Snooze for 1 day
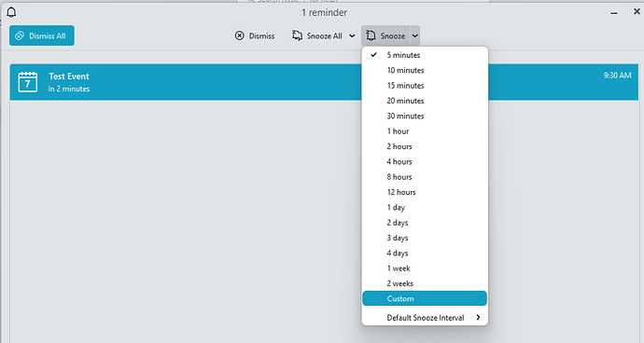Screen dimensions: 644x343 (x=425, y=207)
